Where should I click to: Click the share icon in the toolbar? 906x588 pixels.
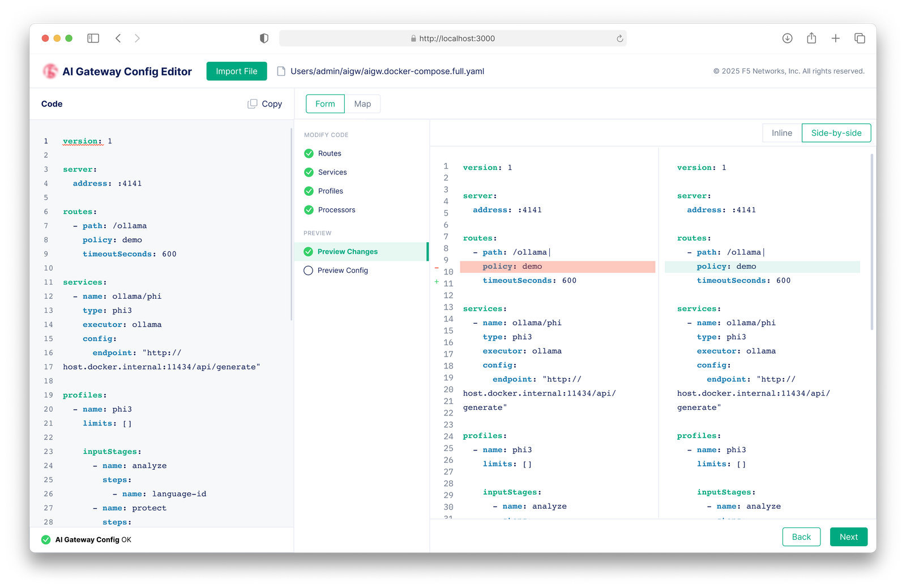coord(811,38)
